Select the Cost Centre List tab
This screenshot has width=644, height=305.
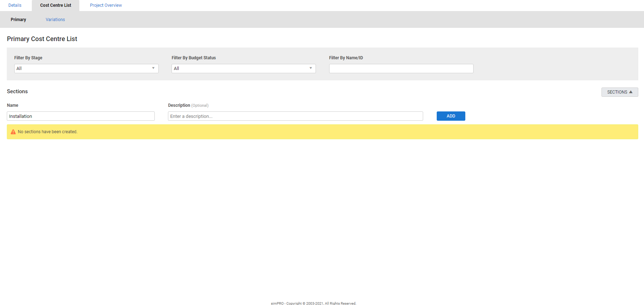coord(55,5)
